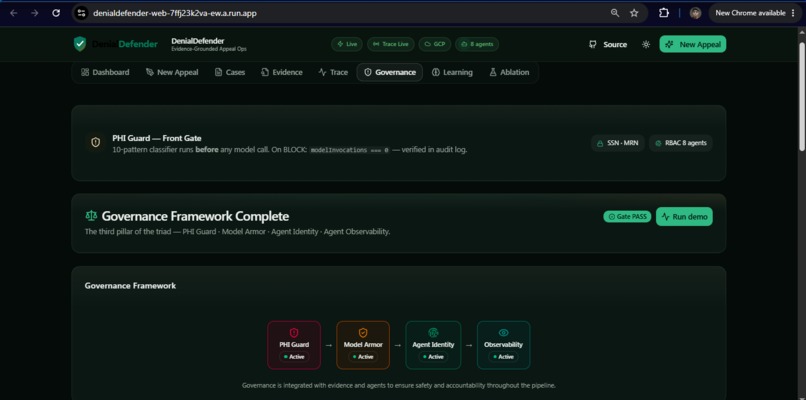Click the Active status under Model Armor
Viewport: 806px width, 400px height.
pos(363,356)
